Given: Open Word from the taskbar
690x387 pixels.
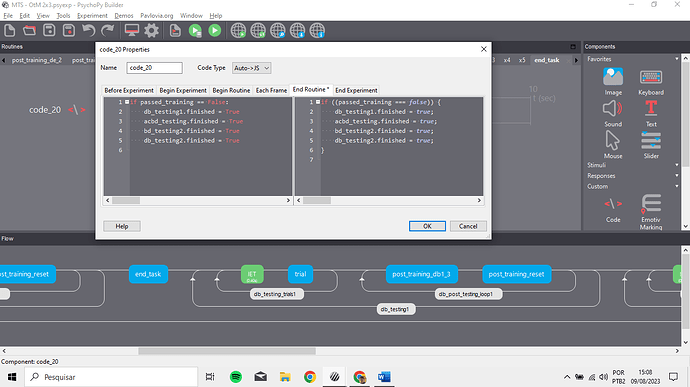Looking at the screenshot, I should pyautogui.click(x=384, y=377).
